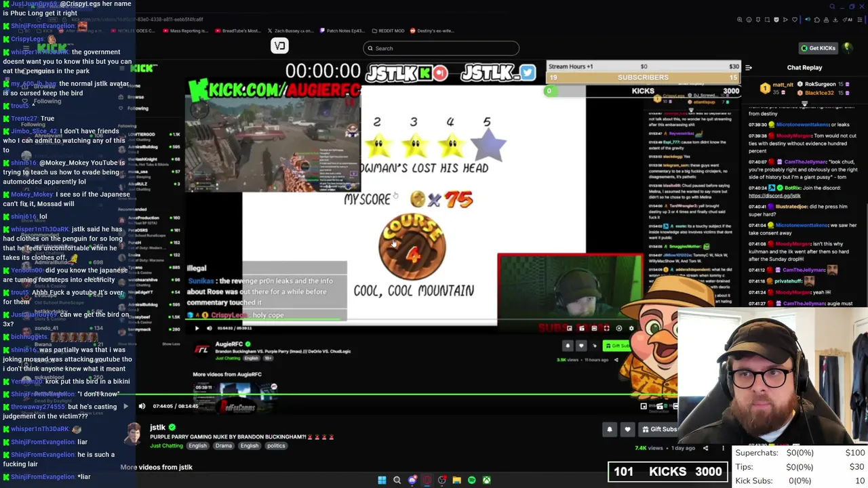Open the user avatar next to Get KICKs

(x=847, y=48)
